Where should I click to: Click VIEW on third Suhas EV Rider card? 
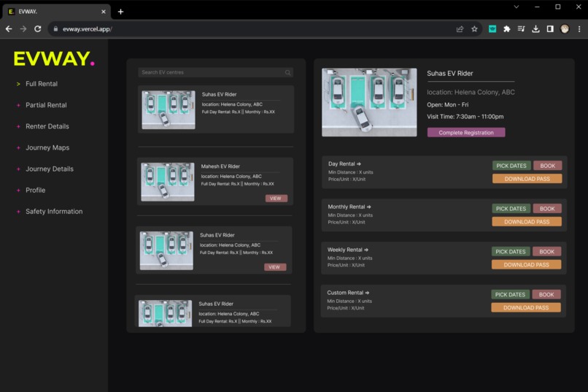pos(275,267)
